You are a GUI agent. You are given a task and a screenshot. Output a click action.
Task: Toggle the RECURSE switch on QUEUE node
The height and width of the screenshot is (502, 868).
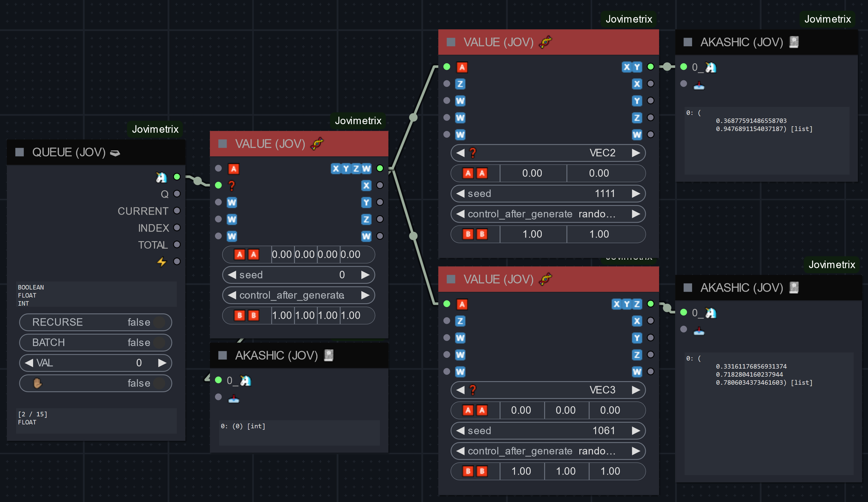[159, 322]
